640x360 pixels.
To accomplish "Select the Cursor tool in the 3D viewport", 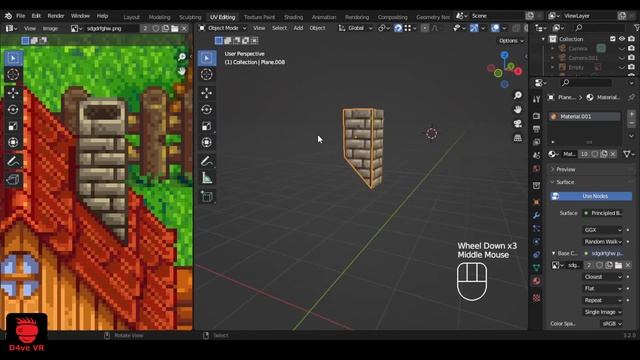I will 207,74.
